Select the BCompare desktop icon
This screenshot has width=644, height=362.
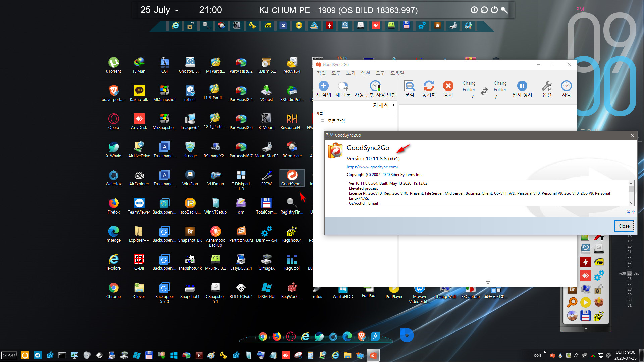pyautogui.click(x=292, y=150)
